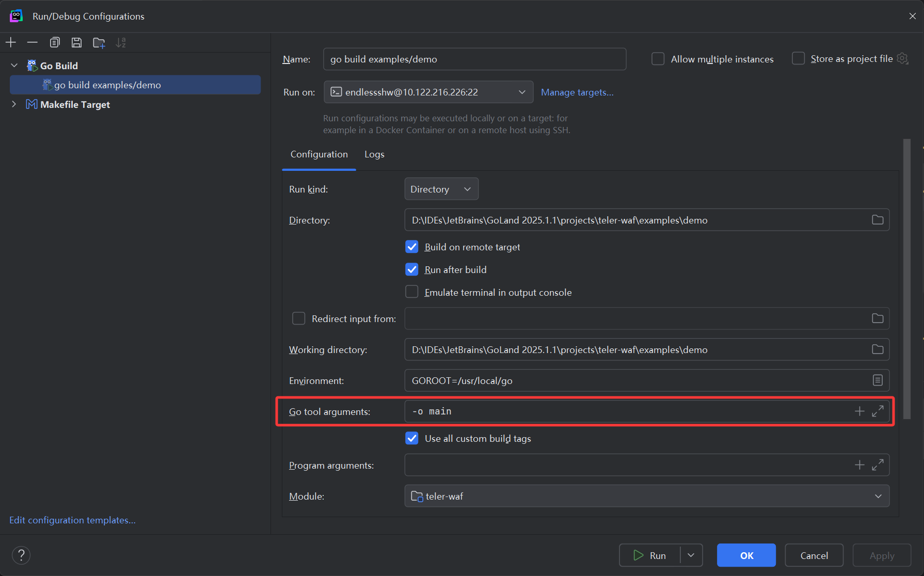Click the GoLand app icon in title bar
This screenshot has height=576, width=924.
coord(17,16)
